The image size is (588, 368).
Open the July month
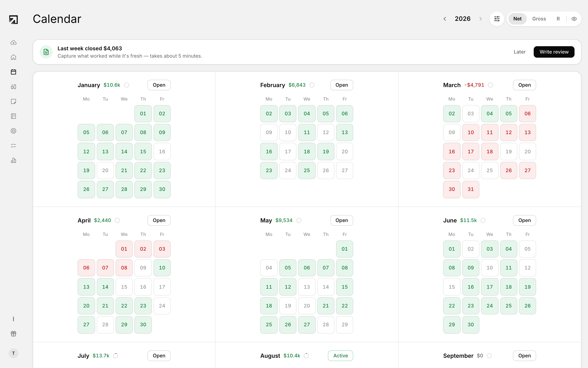point(159,356)
